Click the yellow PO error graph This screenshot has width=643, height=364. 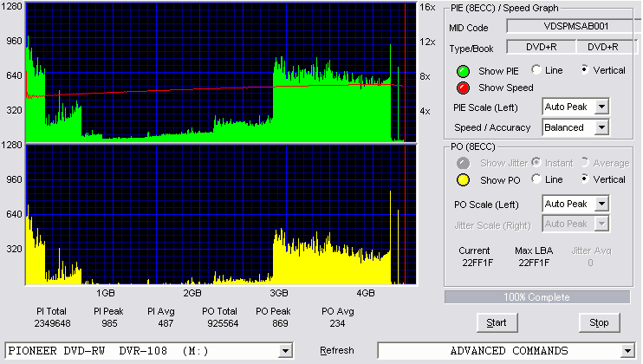click(221, 214)
